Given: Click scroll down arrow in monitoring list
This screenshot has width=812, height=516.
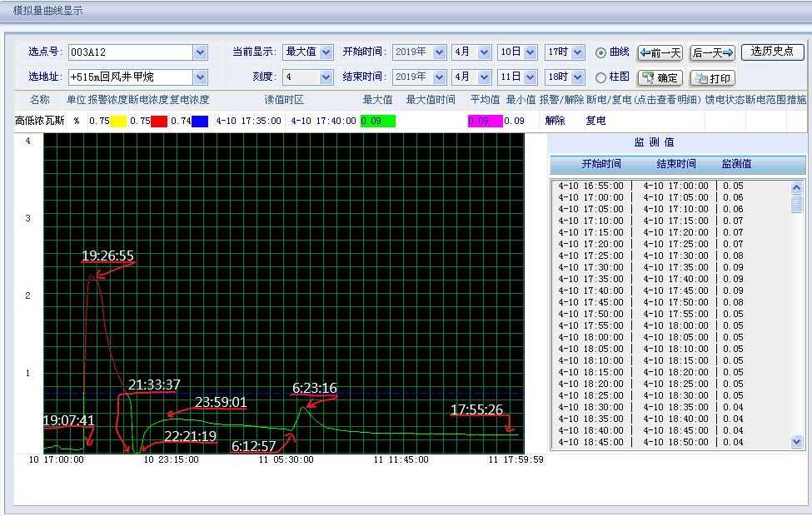Looking at the screenshot, I should (796, 442).
